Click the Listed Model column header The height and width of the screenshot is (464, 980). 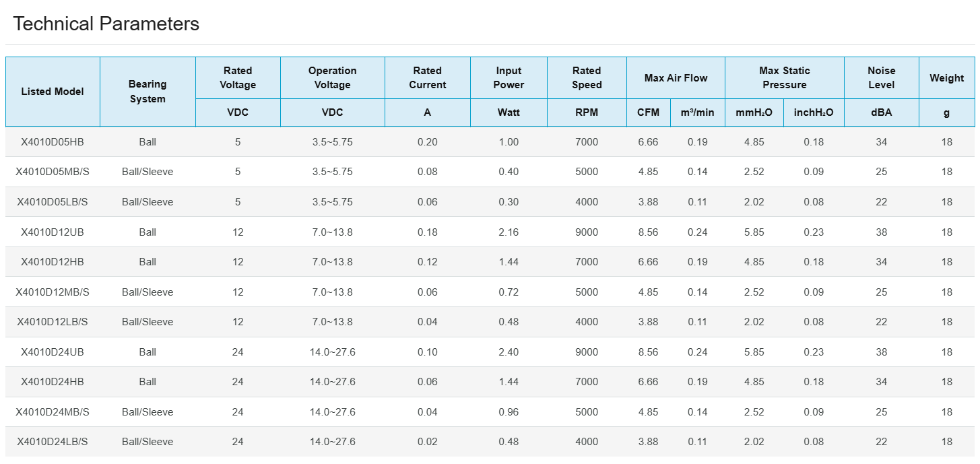[53, 92]
